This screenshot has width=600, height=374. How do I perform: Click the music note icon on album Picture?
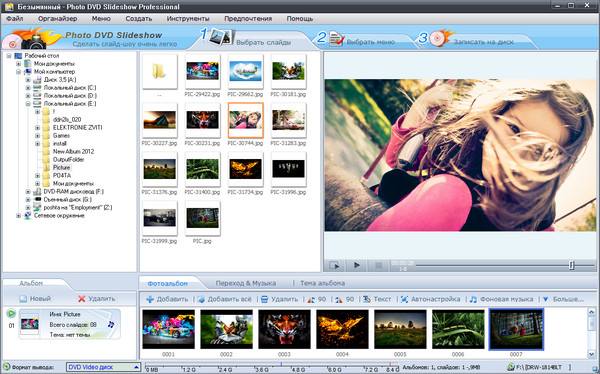coord(111,324)
